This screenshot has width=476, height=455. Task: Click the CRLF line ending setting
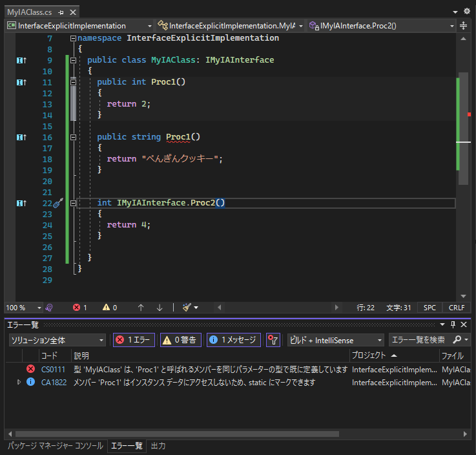(x=457, y=308)
